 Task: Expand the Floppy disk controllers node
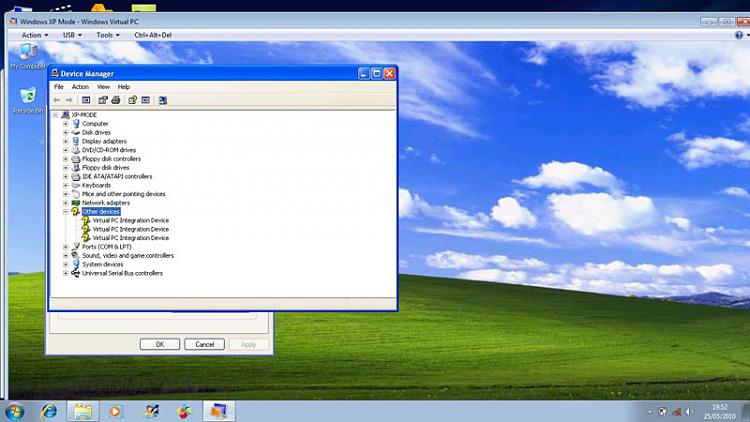pos(66,159)
